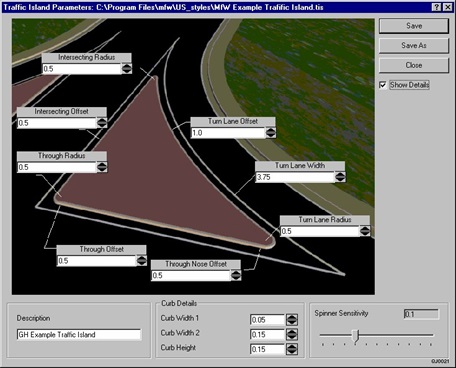
Task: Click the Intersecting Offset spinner arrows
Action: click(x=102, y=123)
